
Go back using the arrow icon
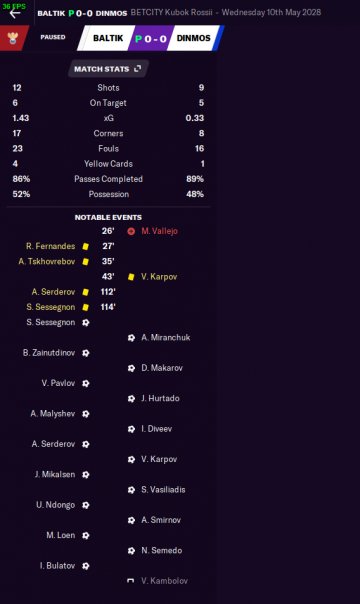(15, 13)
